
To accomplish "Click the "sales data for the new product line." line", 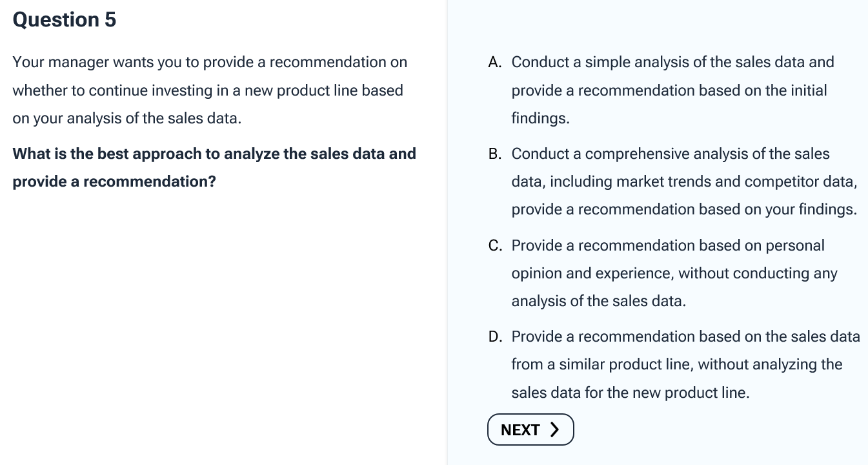I will coord(631,393).
